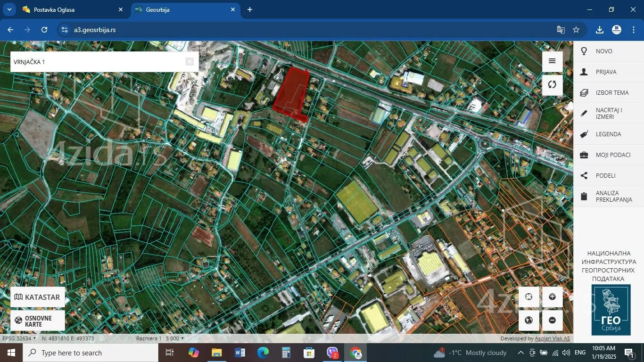Screen dimensions: 644x362
Task: Open the hamburger menu button on map
Action: coord(552,61)
